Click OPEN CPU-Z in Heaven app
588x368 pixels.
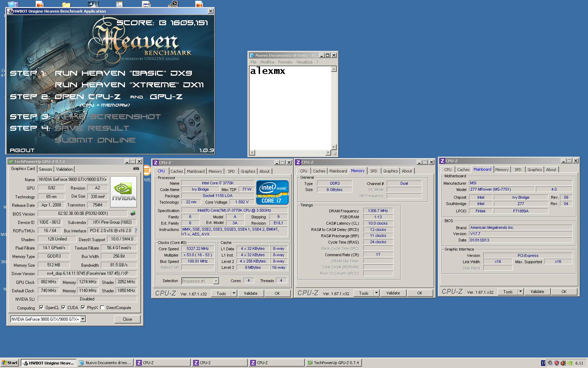(87, 97)
